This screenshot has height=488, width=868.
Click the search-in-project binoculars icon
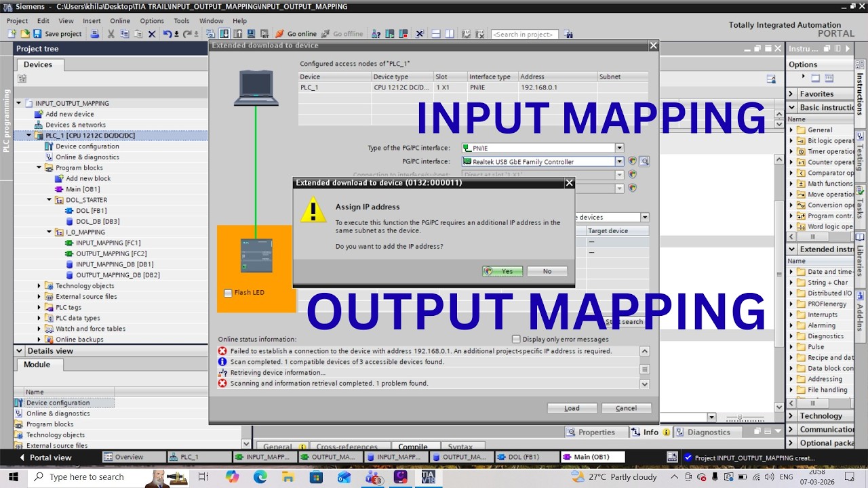click(x=568, y=34)
